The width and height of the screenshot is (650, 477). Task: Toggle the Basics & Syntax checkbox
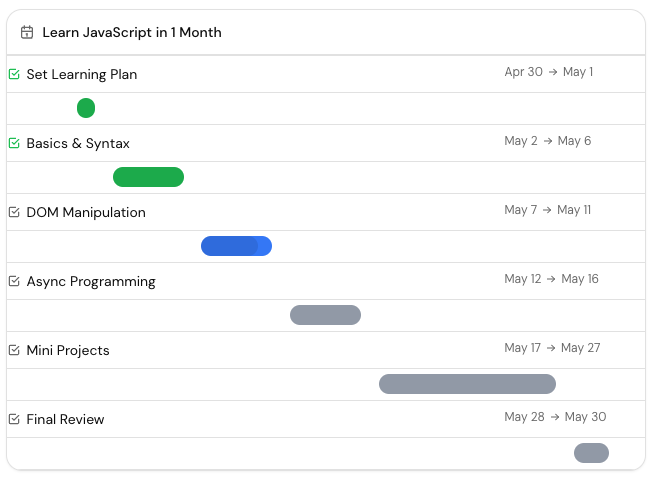pos(14,143)
